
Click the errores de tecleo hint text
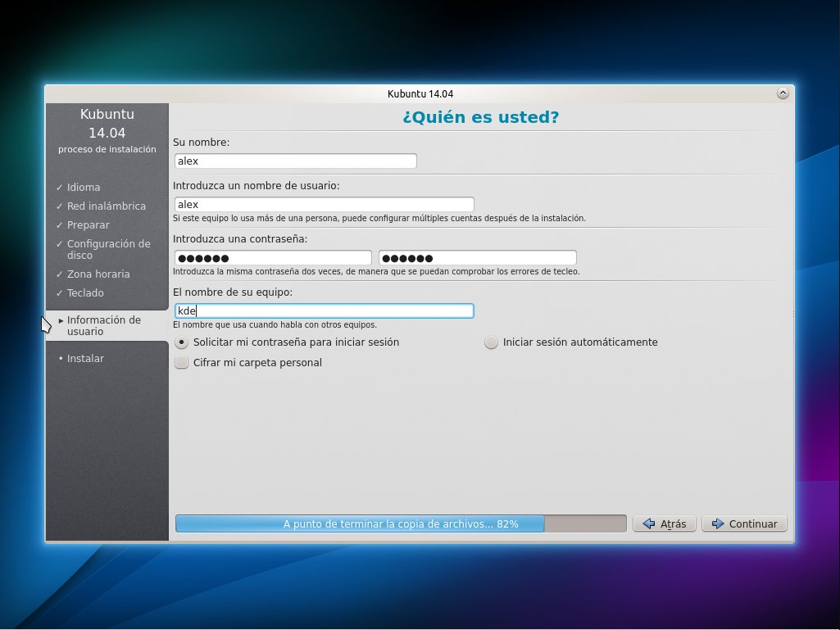click(x=376, y=271)
